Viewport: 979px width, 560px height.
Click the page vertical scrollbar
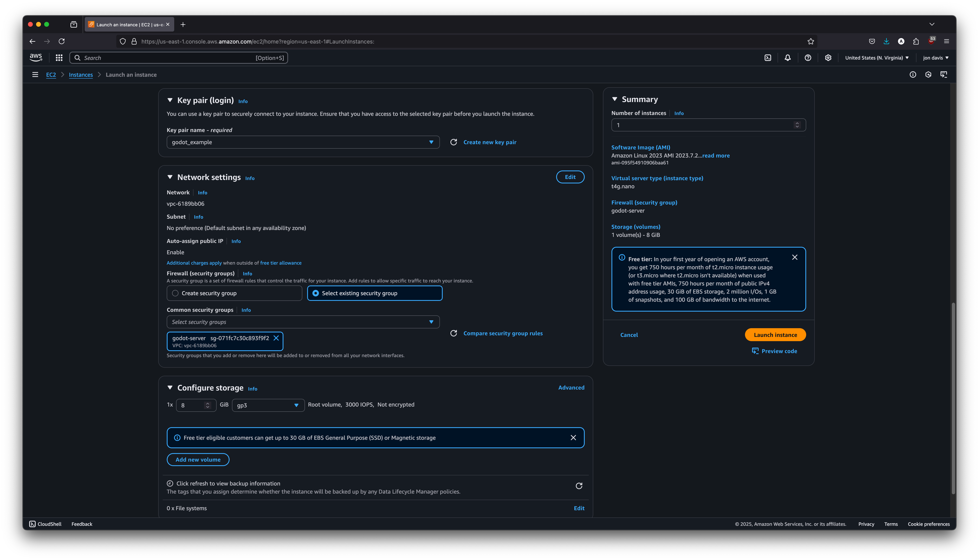[x=953, y=398]
